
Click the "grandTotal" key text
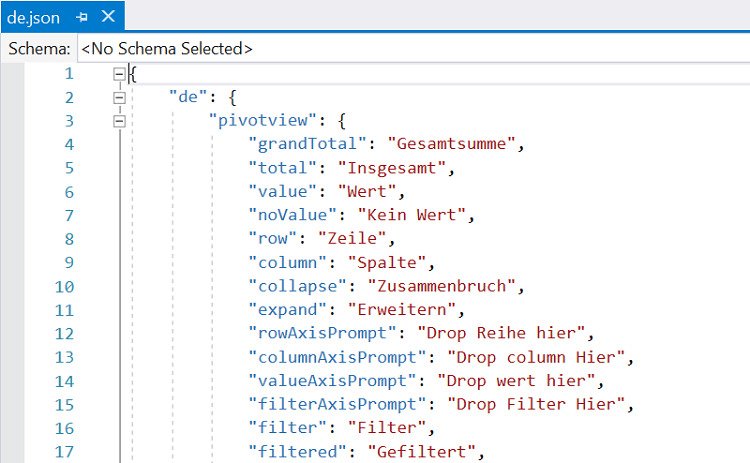(308, 143)
